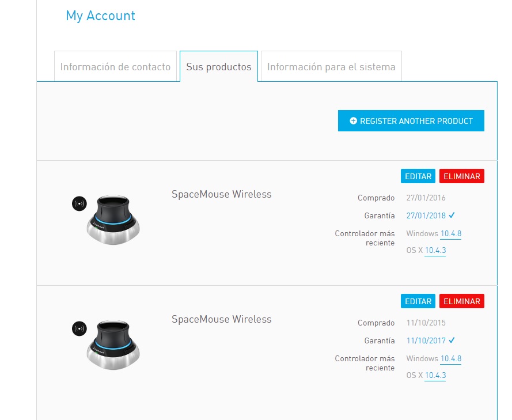Click warranty checkmark next to 27/01/2018
The image size is (512, 420).
(x=452, y=215)
